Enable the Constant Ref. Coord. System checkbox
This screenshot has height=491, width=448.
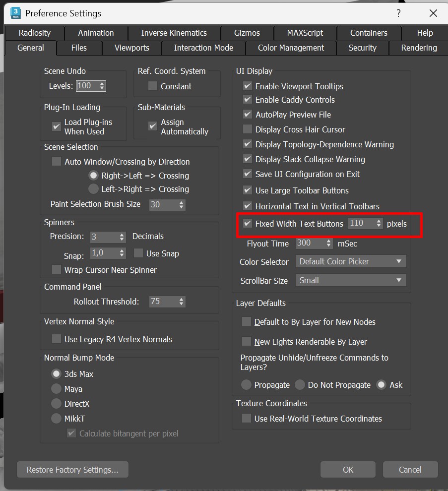[x=153, y=86]
